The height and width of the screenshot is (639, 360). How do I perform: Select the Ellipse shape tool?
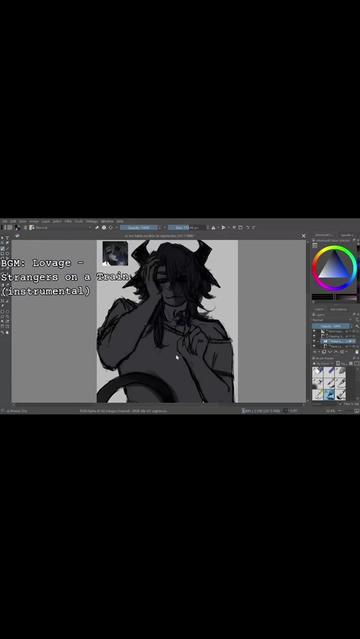7,253
